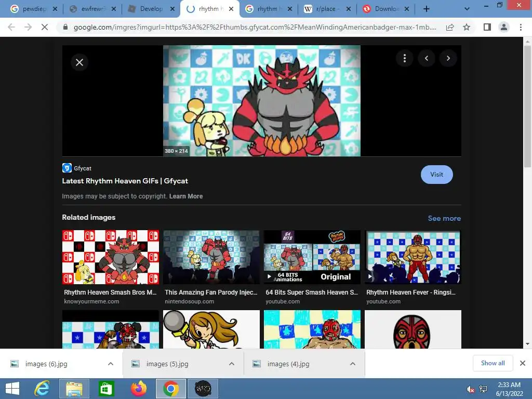The image size is (532, 399).
Task: Open the Rhythm Heaven Smash Bros knowyourmeme thumbnail
Action: click(x=111, y=257)
